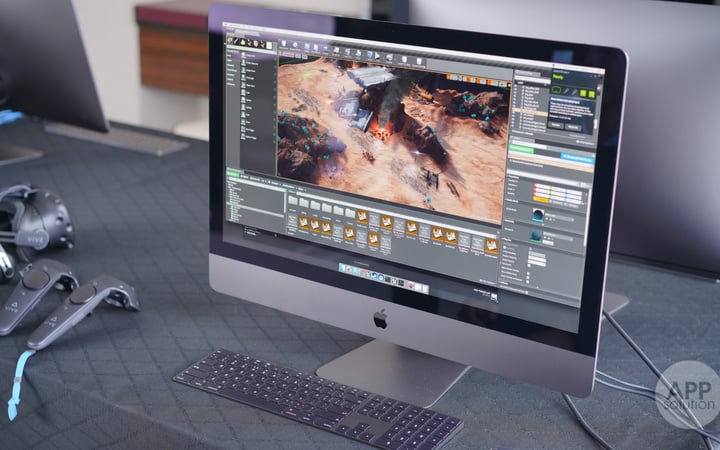The width and height of the screenshot is (720, 450).
Task: Click the Content Browser asset search bar
Action: point(396,214)
